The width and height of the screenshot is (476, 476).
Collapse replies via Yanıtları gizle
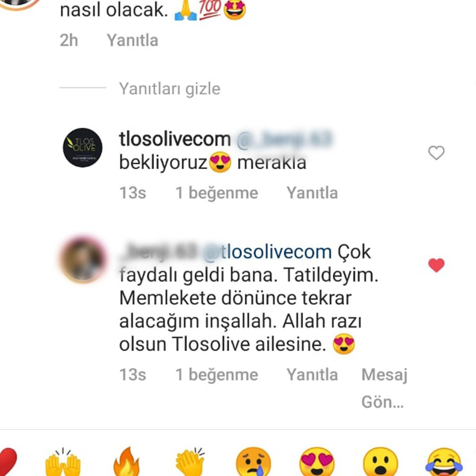169,89
